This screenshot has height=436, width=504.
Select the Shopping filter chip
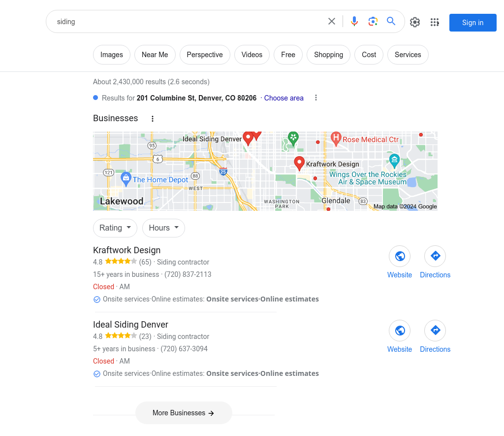point(328,55)
